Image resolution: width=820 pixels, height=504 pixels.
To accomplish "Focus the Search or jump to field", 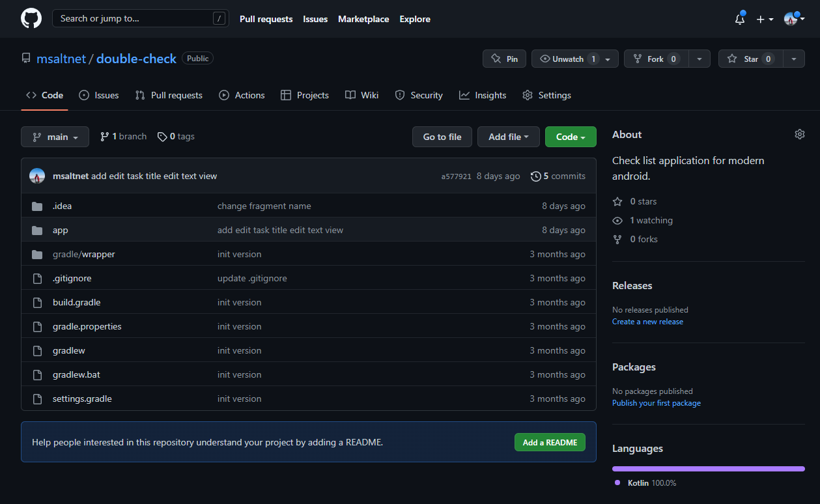I will coord(141,18).
